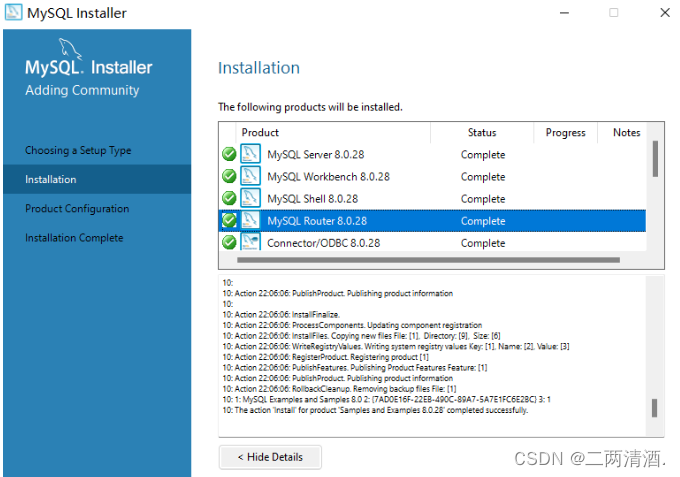Click the product icon for MySQL Workbench 8.0.28
The width and height of the screenshot is (680, 477).
tap(250, 176)
